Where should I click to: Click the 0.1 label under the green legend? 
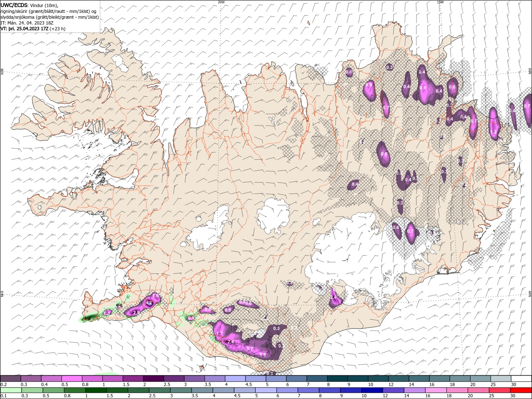[3, 396]
